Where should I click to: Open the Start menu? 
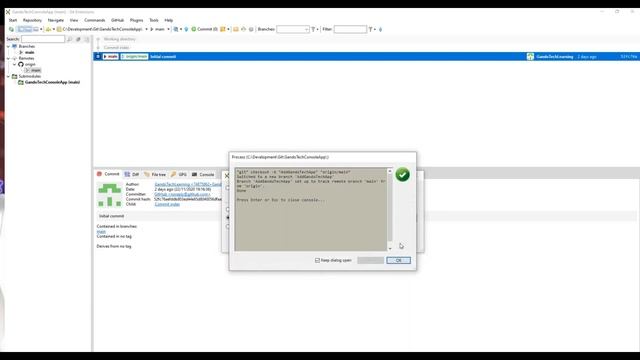[x=13, y=20]
